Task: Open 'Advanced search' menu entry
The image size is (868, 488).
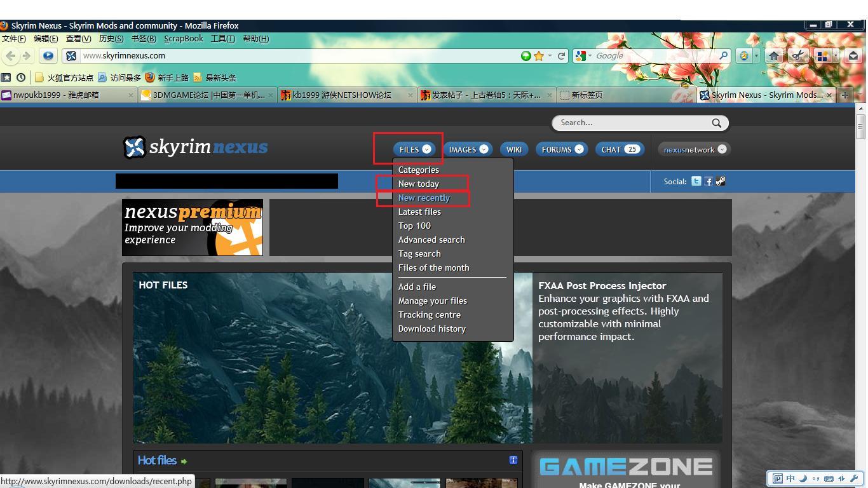Action: (x=431, y=240)
